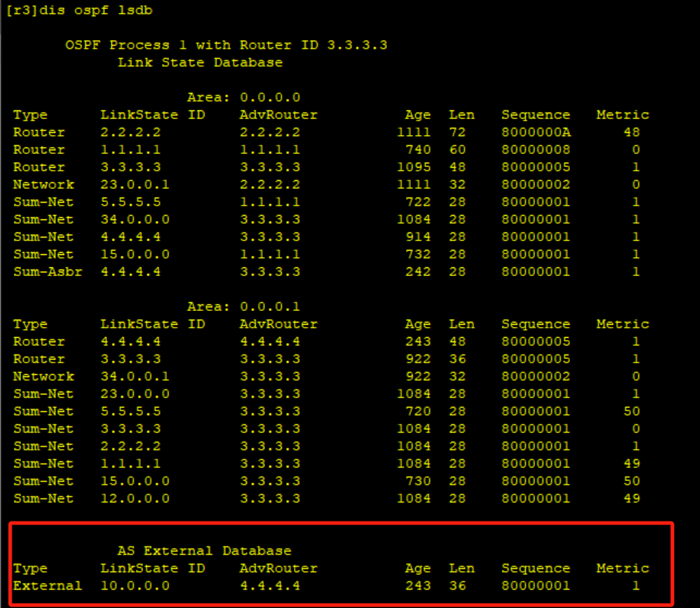Viewport: 700px width, 608px height.
Task: Click age value '914'
Action: pos(418,237)
